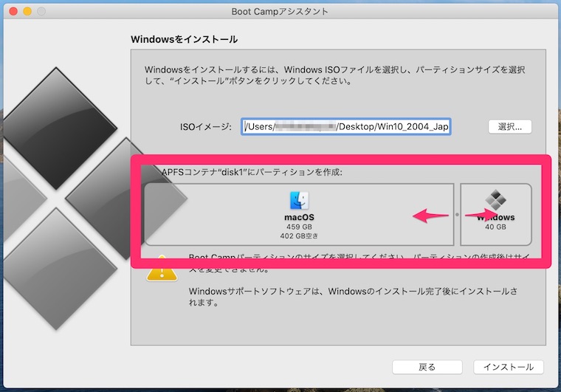Minimize the Boot Camp Assistant window

27,12
